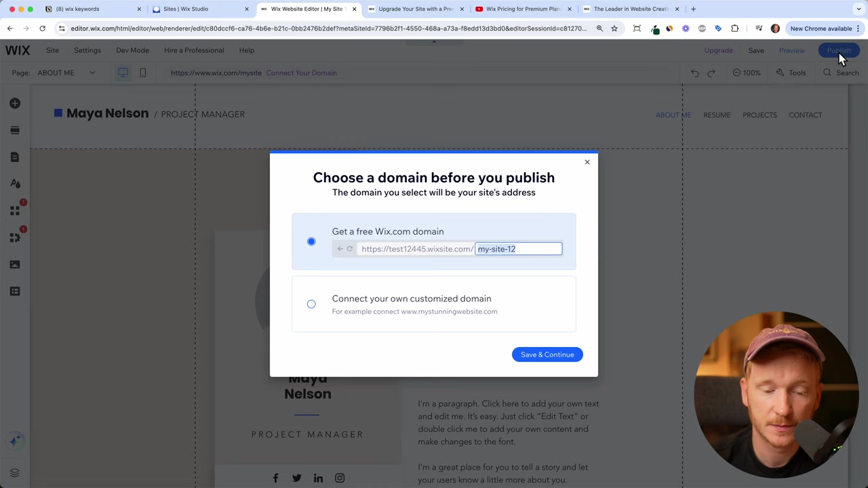This screenshot has height=488, width=868.
Task: Click CONTACT in the site navigation
Action: pos(805,115)
